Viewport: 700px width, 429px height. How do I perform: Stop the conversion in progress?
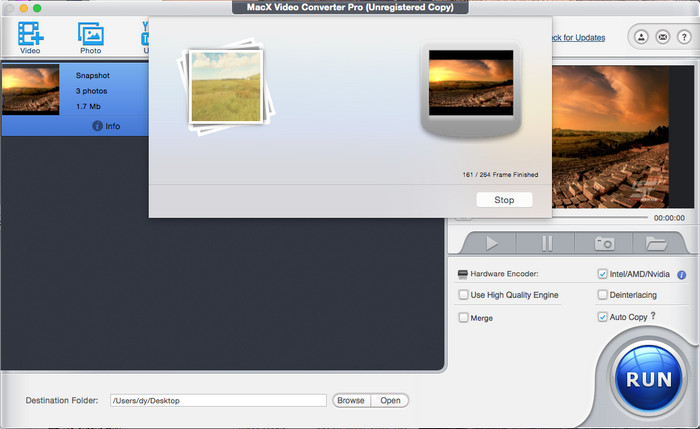click(504, 200)
